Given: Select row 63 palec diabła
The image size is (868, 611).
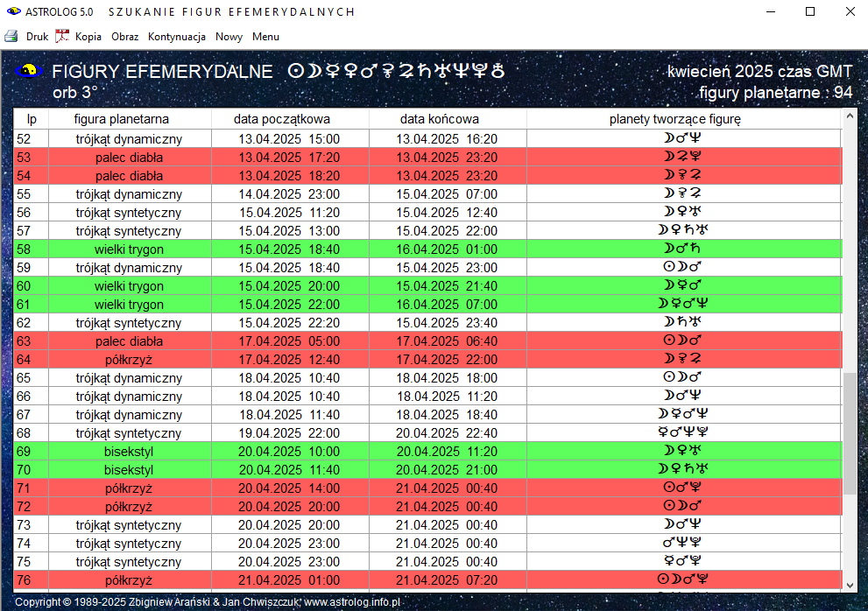Looking at the screenshot, I should point(129,341).
